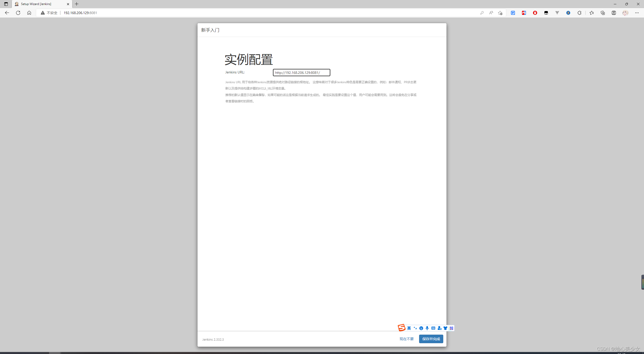
Task: Click the 现在不要 link
Action: click(407, 339)
